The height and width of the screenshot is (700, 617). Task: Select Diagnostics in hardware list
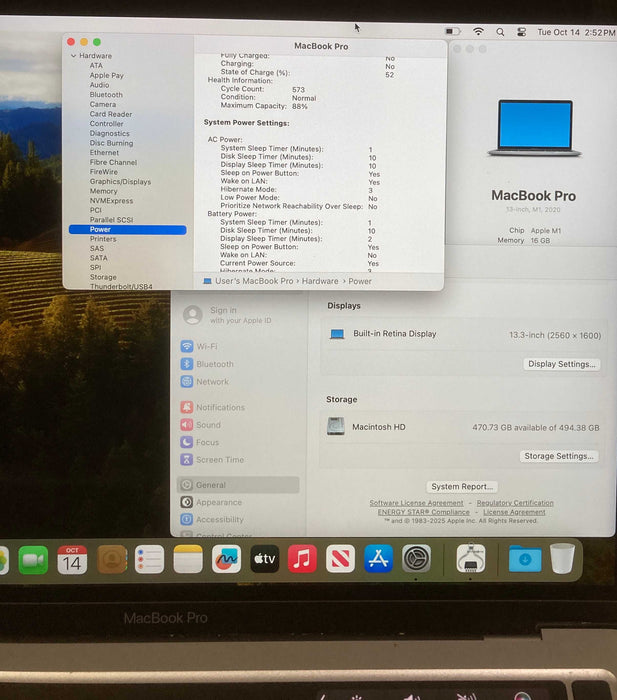coord(109,133)
